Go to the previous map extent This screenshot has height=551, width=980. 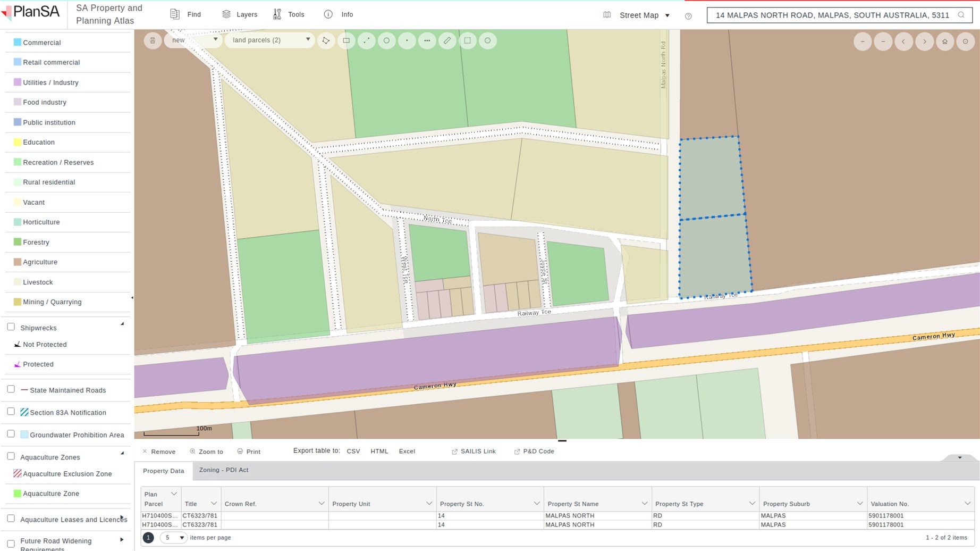(903, 41)
